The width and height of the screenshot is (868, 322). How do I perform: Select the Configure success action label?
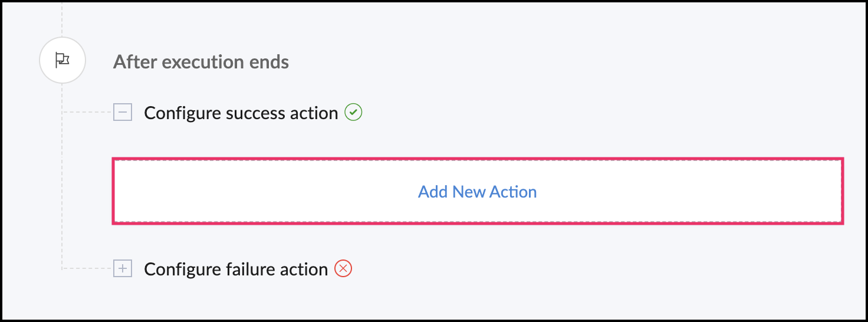(x=241, y=113)
